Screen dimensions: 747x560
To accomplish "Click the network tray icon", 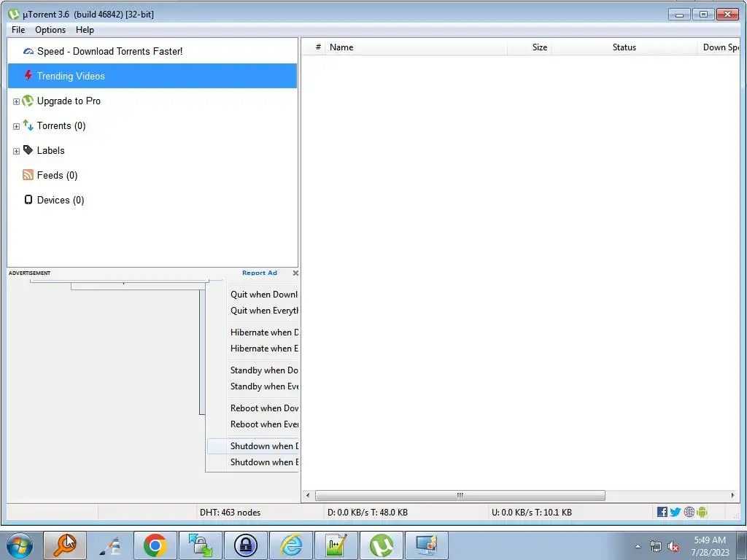I will point(656,547).
